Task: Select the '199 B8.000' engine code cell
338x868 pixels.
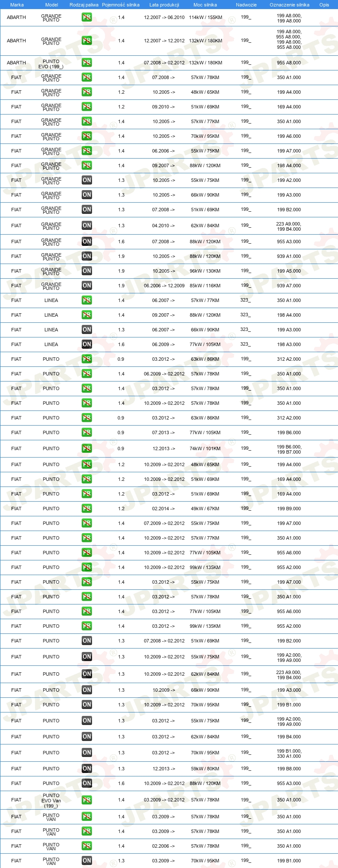Action: click(289, 769)
